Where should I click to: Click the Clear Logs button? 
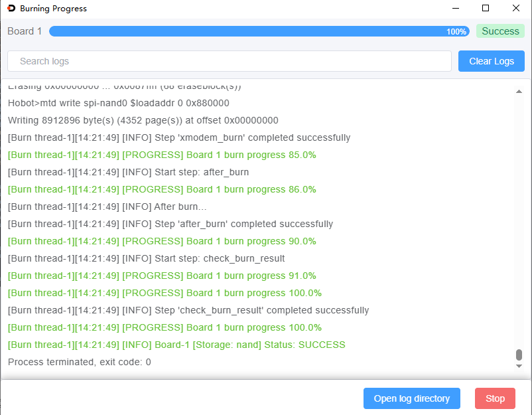tap(491, 61)
